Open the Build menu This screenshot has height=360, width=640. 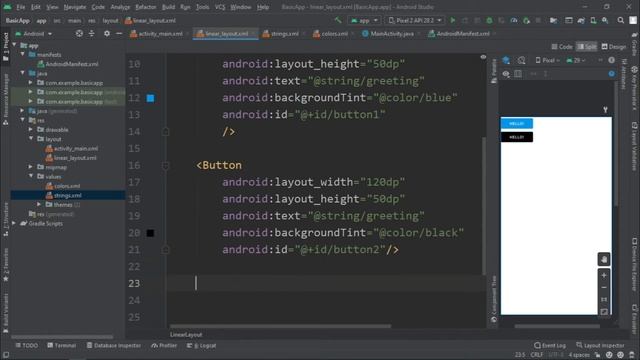tap(168, 7)
